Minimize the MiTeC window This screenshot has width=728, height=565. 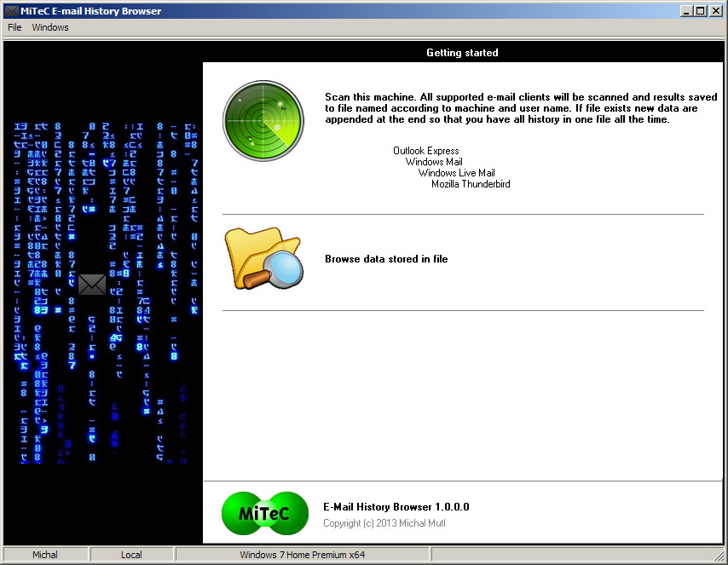pyautogui.click(x=687, y=11)
